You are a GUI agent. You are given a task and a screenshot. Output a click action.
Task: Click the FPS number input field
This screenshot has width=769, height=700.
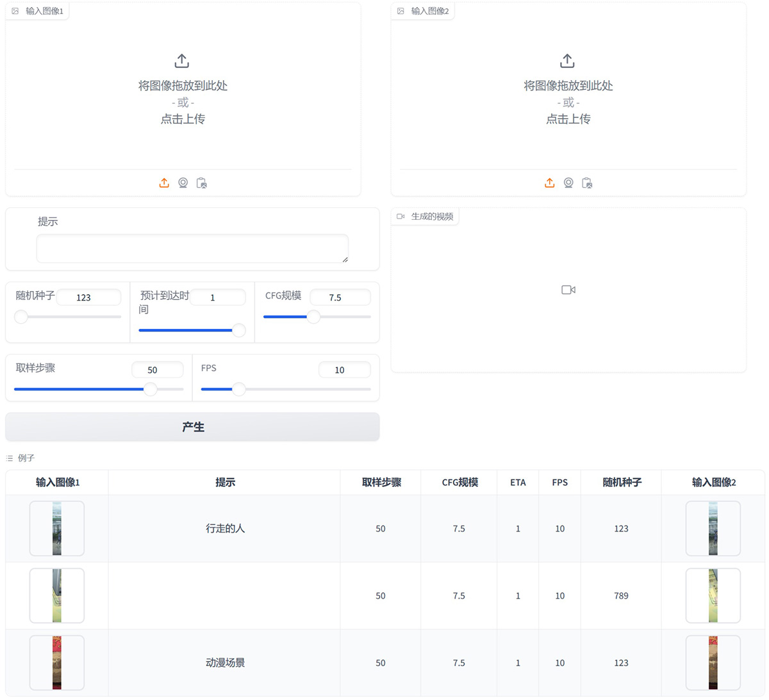(x=344, y=370)
